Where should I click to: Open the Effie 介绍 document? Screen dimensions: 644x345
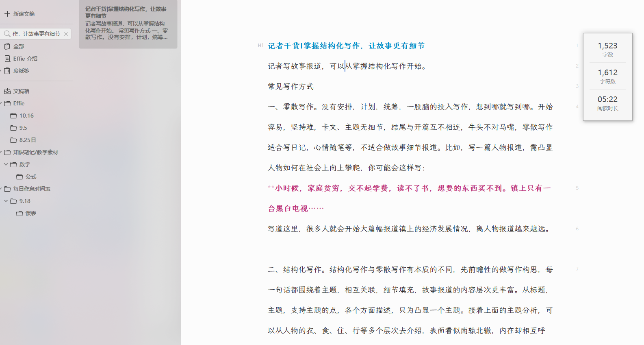coord(25,59)
